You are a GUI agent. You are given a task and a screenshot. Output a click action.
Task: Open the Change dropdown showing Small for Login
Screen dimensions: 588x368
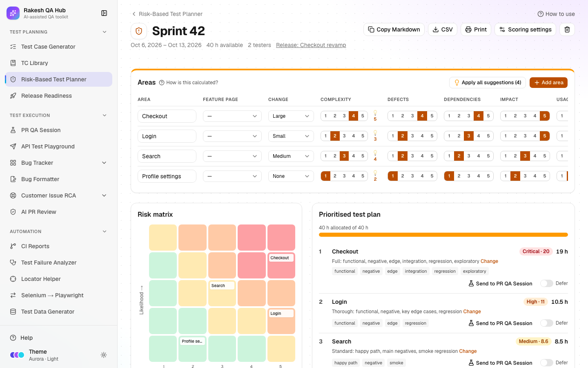[291, 136]
